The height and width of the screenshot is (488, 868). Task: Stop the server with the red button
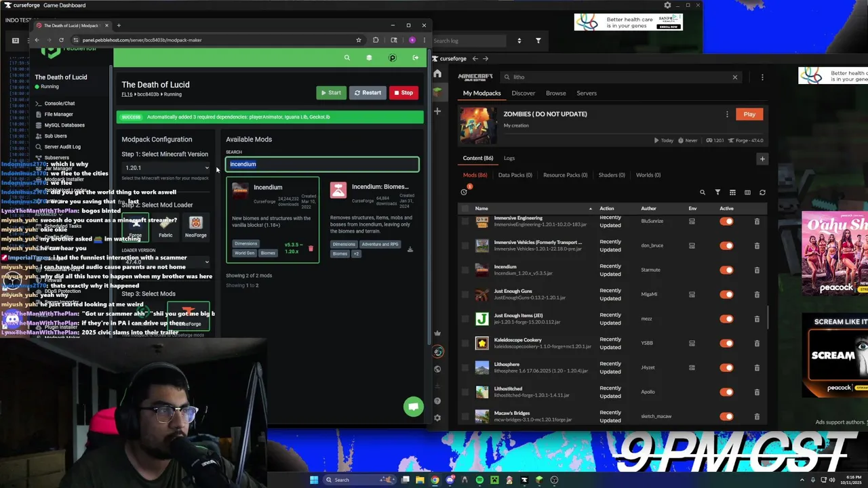pyautogui.click(x=403, y=93)
